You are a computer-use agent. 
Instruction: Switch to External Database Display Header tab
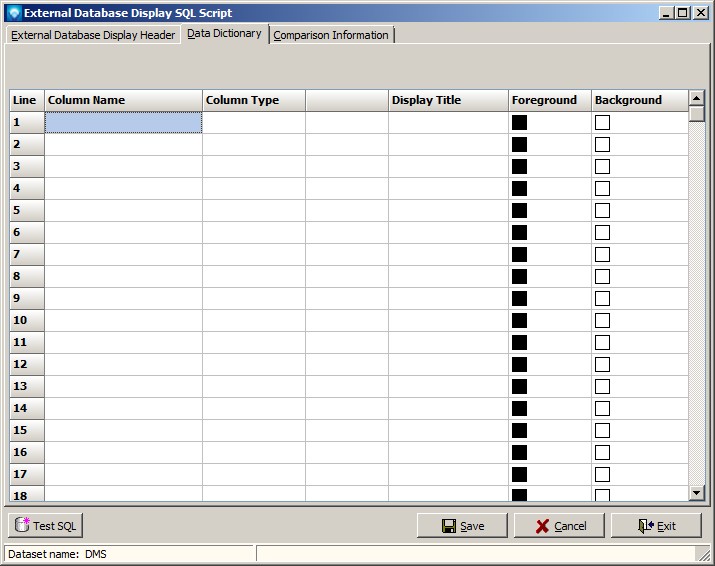point(93,35)
